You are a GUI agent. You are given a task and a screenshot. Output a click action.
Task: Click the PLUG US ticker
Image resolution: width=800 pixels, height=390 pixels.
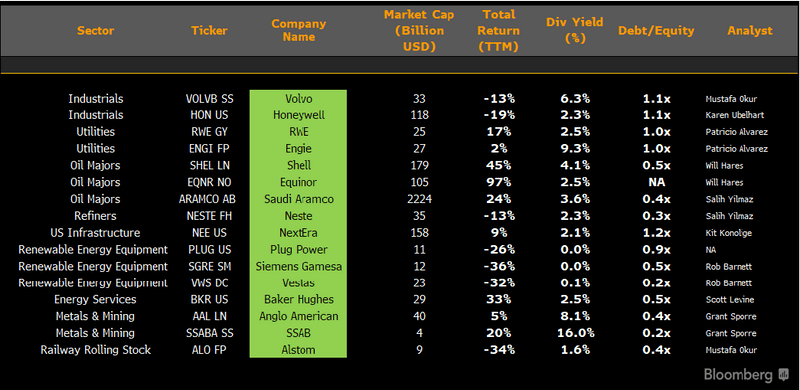(209, 250)
